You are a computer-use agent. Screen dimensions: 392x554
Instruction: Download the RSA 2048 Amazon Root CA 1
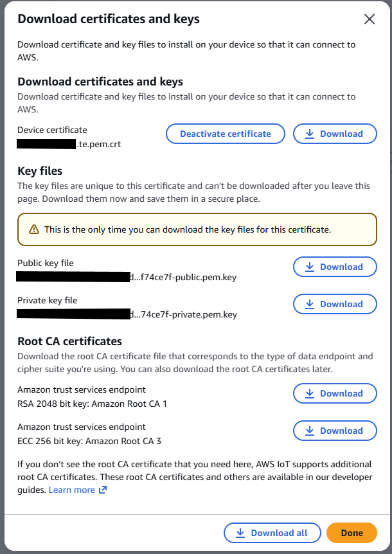(x=335, y=393)
